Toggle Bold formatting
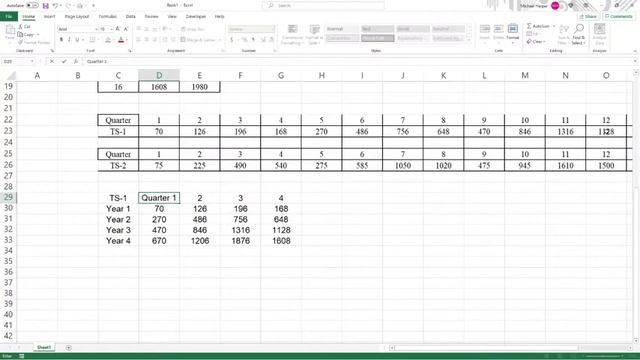 pyautogui.click(x=61, y=40)
